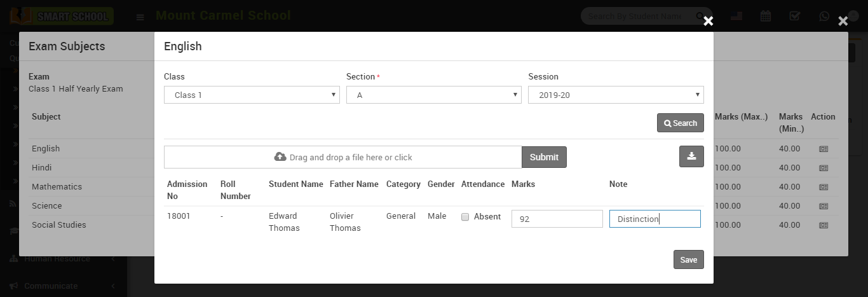
Task: Click Submit next to file upload
Action: tap(544, 157)
